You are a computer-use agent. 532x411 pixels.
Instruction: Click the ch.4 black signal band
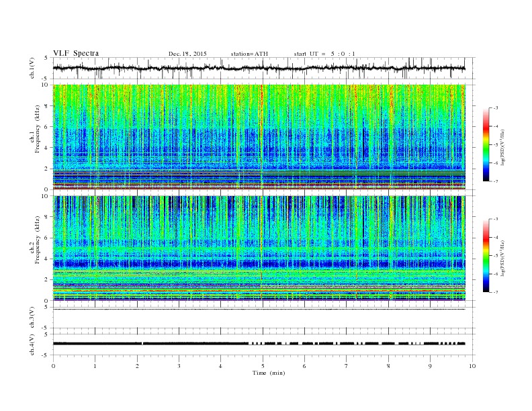coord(259,344)
